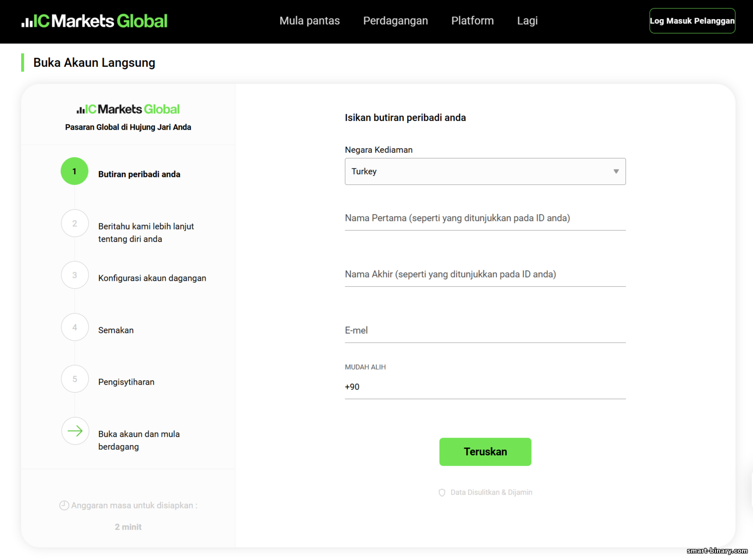The image size is (753, 560).
Task: Focus the Nama Pertama input field
Action: coord(485,218)
